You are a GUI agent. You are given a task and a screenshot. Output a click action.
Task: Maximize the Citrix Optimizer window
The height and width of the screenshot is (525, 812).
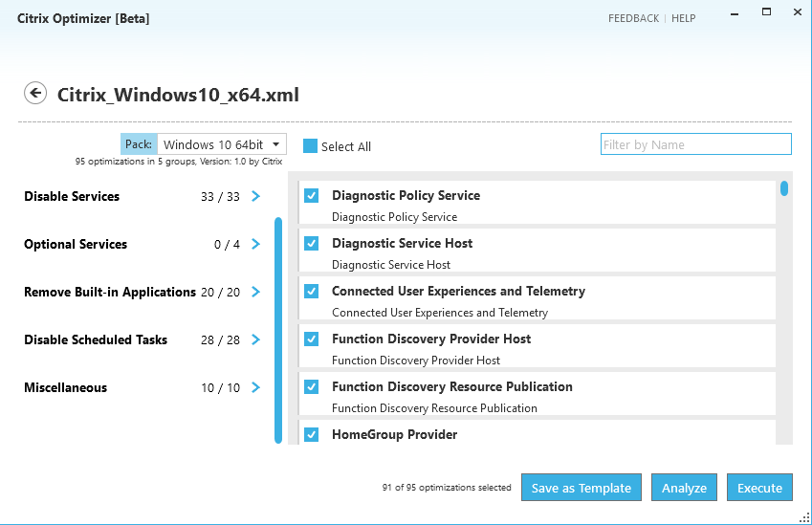766,11
